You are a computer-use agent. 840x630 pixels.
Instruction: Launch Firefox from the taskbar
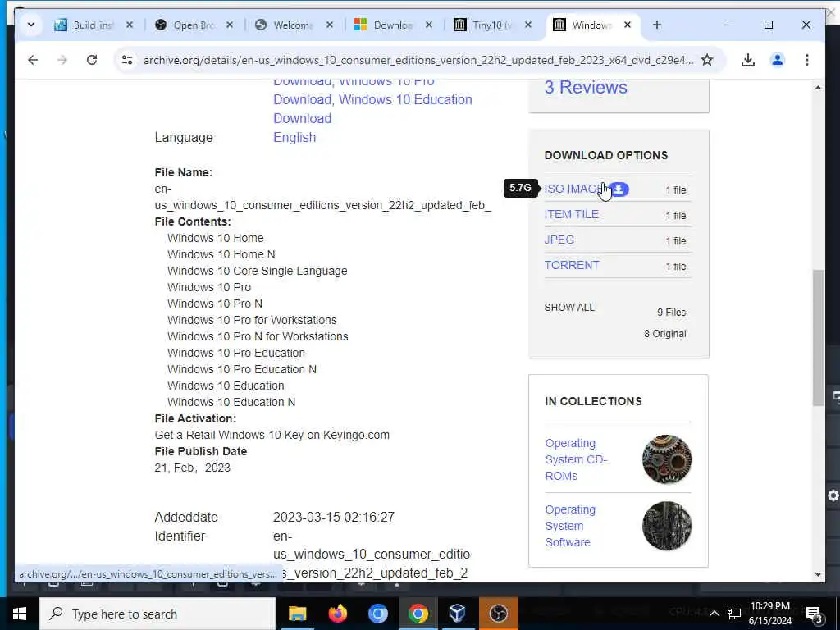point(337,614)
